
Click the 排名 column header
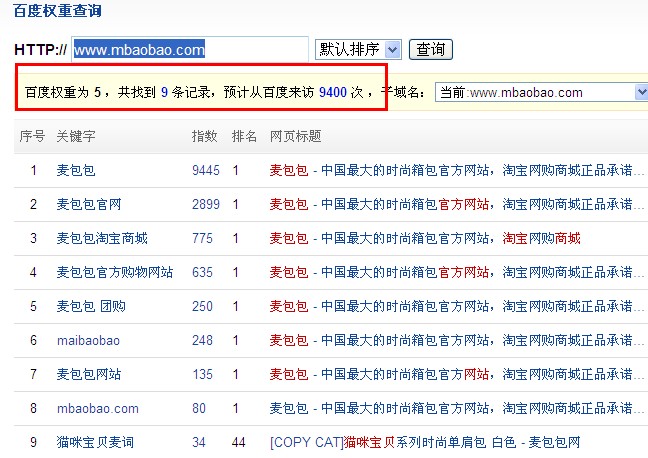tap(244, 136)
